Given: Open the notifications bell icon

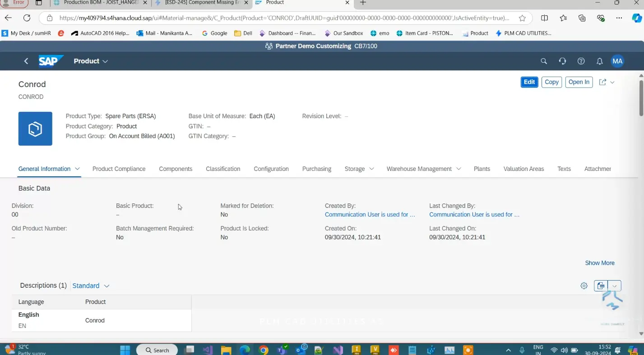Looking at the screenshot, I should tap(600, 61).
